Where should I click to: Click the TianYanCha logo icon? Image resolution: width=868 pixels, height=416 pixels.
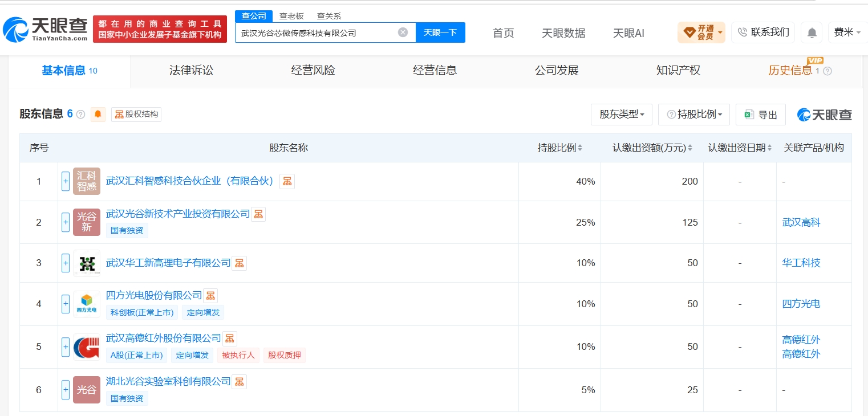tap(15, 29)
